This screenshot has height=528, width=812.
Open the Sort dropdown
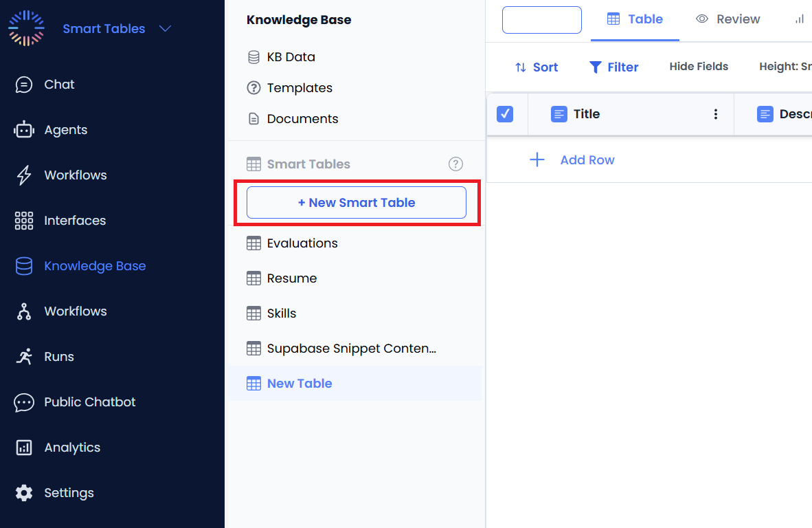tap(537, 67)
